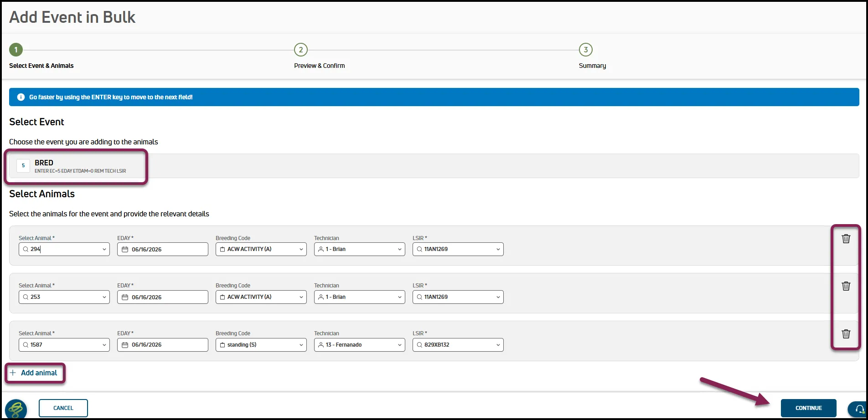Expand Select Animal dropdown showing 294
The width and height of the screenshot is (868, 420).
click(x=104, y=249)
